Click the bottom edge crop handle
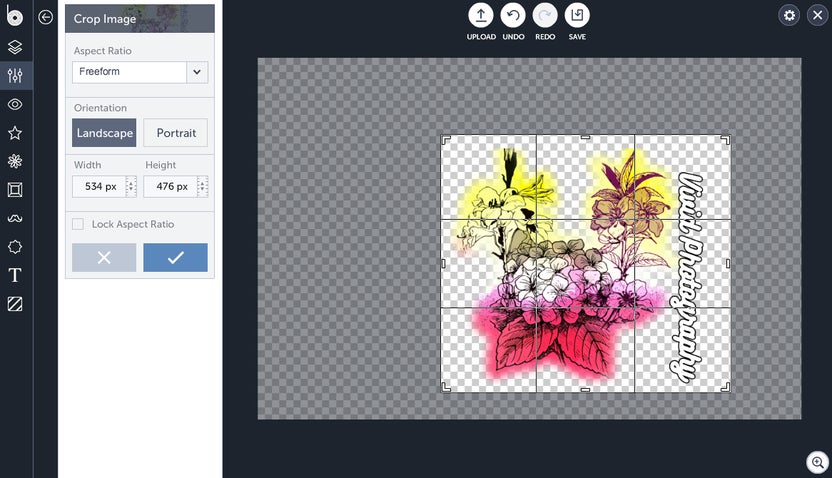 (x=585, y=390)
